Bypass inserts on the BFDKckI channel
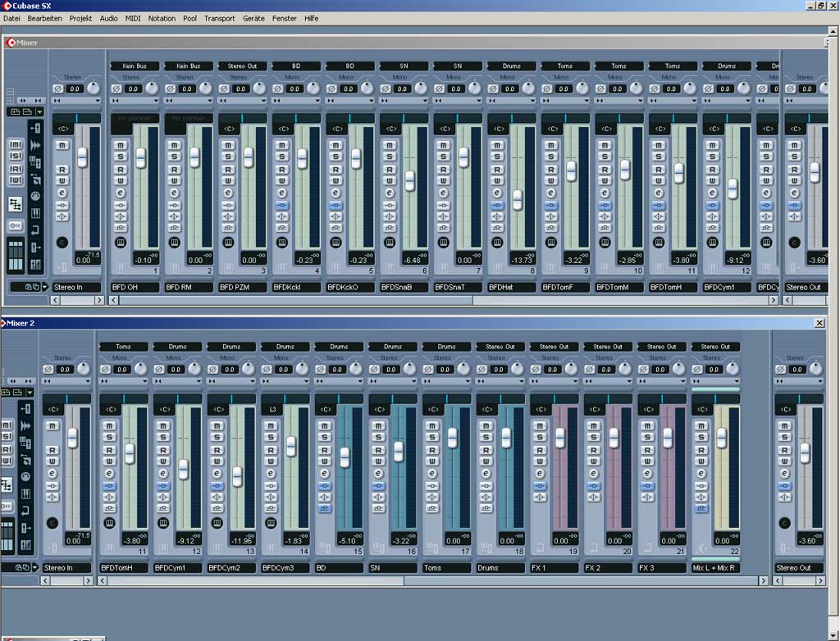The width and height of the screenshot is (840, 641). pos(282,206)
